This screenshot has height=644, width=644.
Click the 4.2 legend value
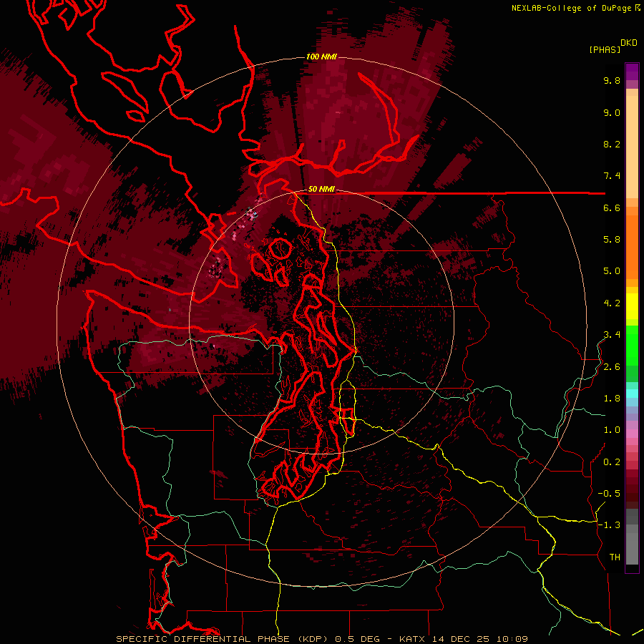612,303
